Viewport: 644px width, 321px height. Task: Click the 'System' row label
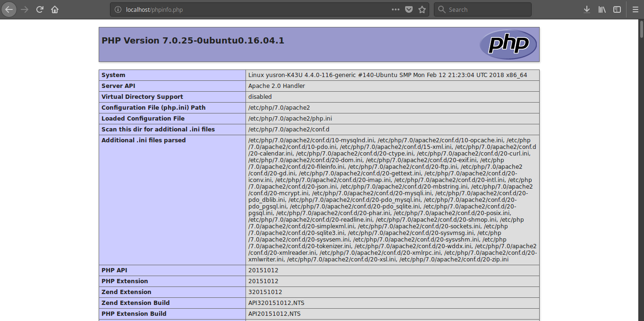pos(113,75)
